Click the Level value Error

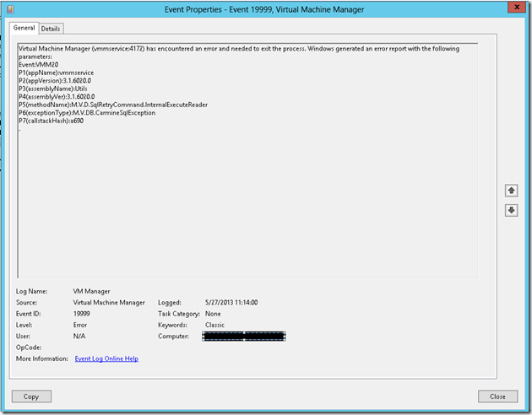click(80, 324)
